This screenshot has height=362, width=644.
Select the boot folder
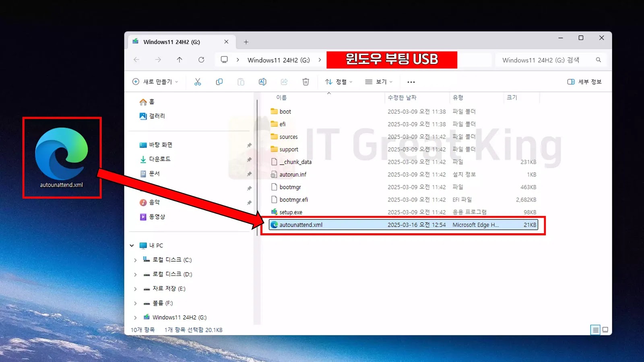tap(404, 111)
